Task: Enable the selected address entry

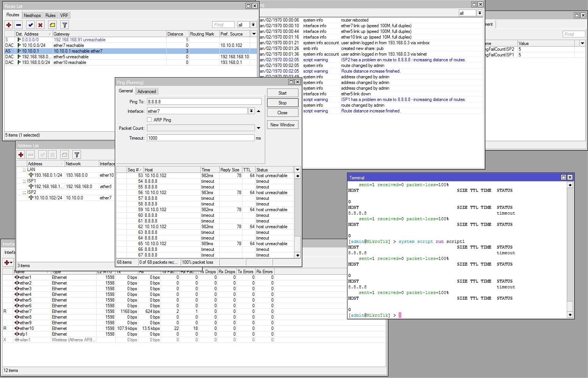Action: click(42, 154)
